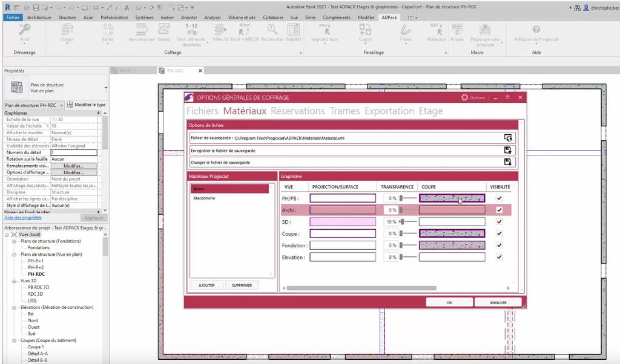620x364 pixels.
Task: Switch to the Réservations tab
Action: tap(297, 111)
